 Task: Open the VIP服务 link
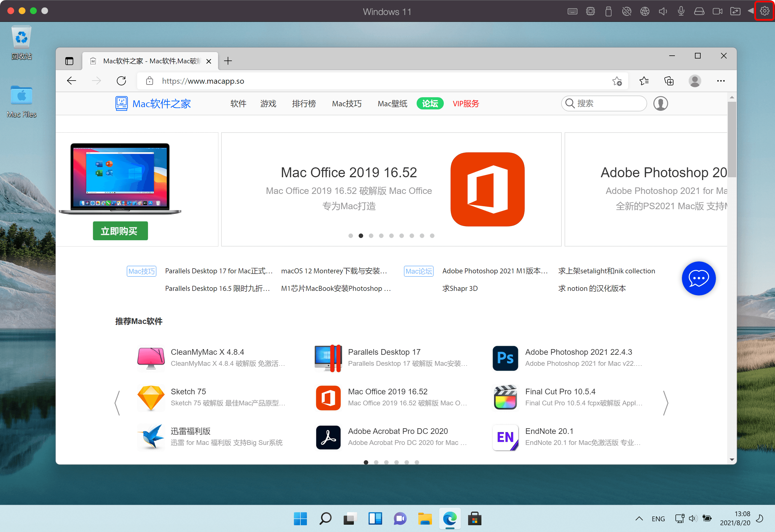pyautogui.click(x=466, y=104)
